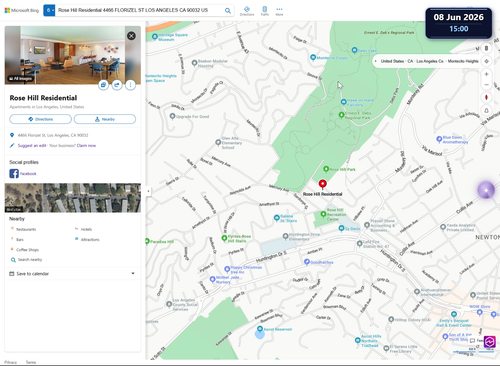Select the Glen Alta Elementary School marker
This screenshot has width=500, height=366.
coord(218,143)
